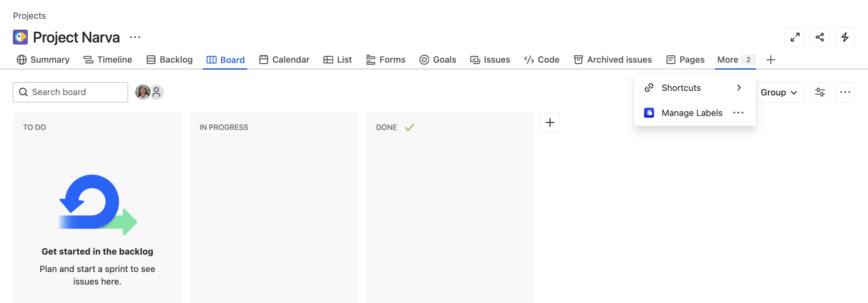
Task: Toggle the More tabs dropdown
Action: [735, 60]
